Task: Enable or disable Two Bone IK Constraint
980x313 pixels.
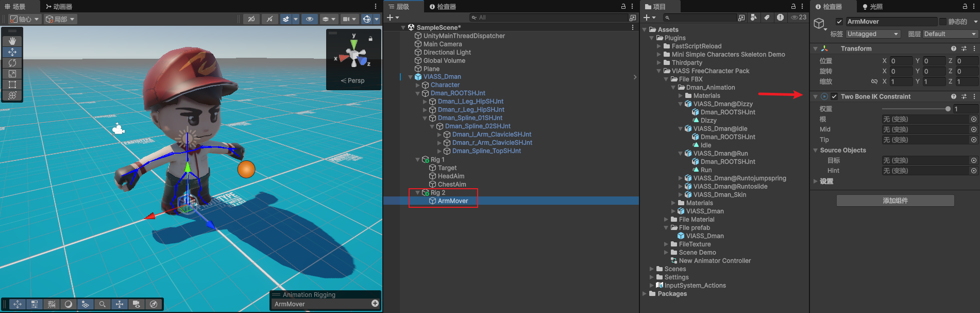Action: tap(834, 96)
